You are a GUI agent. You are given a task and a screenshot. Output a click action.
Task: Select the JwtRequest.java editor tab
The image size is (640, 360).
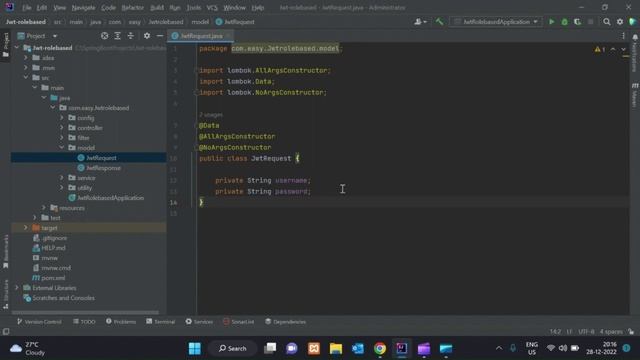pyautogui.click(x=201, y=36)
